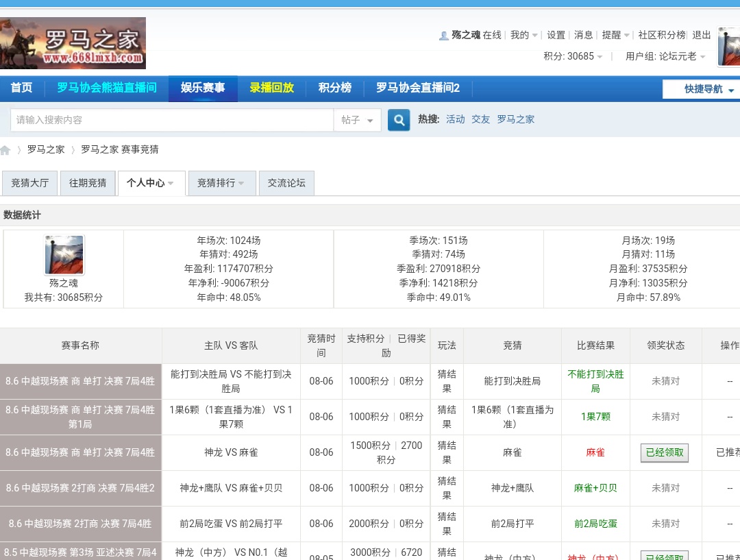The height and width of the screenshot is (560, 740).
Task: Go to 积分榜 in the navigation bar
Action: (x=334, y=88)
